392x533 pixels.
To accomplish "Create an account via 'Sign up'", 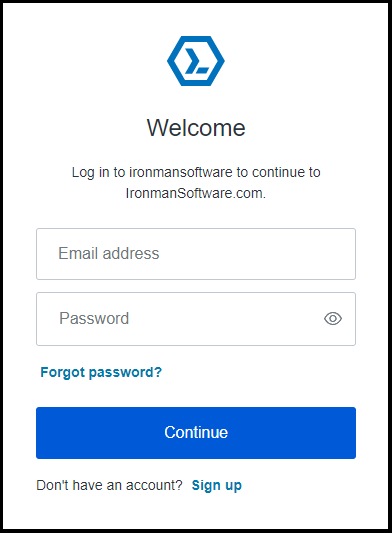I will tap(217, 485).
